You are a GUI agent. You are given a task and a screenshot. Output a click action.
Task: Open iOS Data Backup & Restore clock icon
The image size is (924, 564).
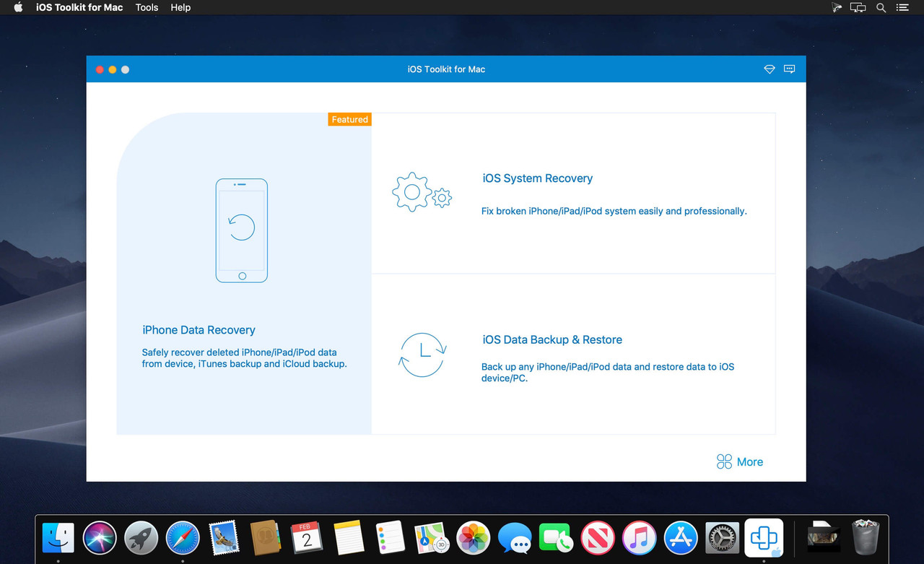[x=422, y=355]
